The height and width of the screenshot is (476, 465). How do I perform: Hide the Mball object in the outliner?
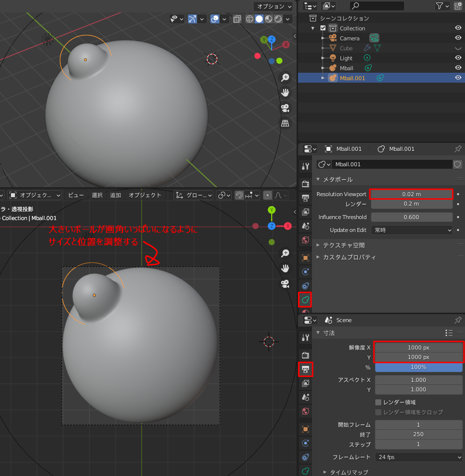click(458, 67)
